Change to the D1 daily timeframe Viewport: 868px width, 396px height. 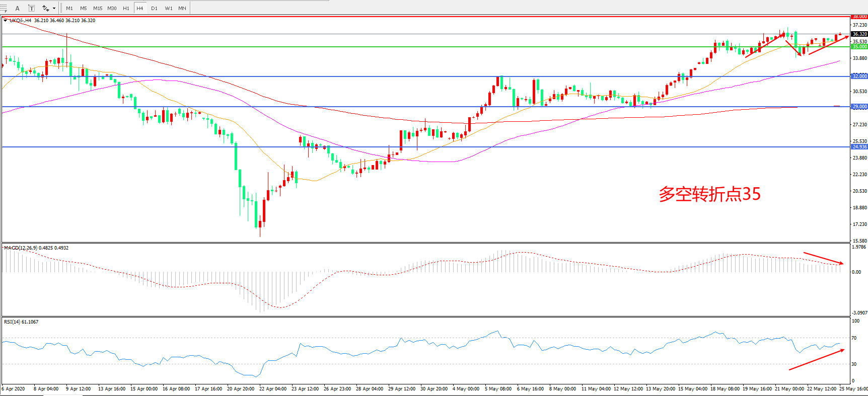(154, 8)
